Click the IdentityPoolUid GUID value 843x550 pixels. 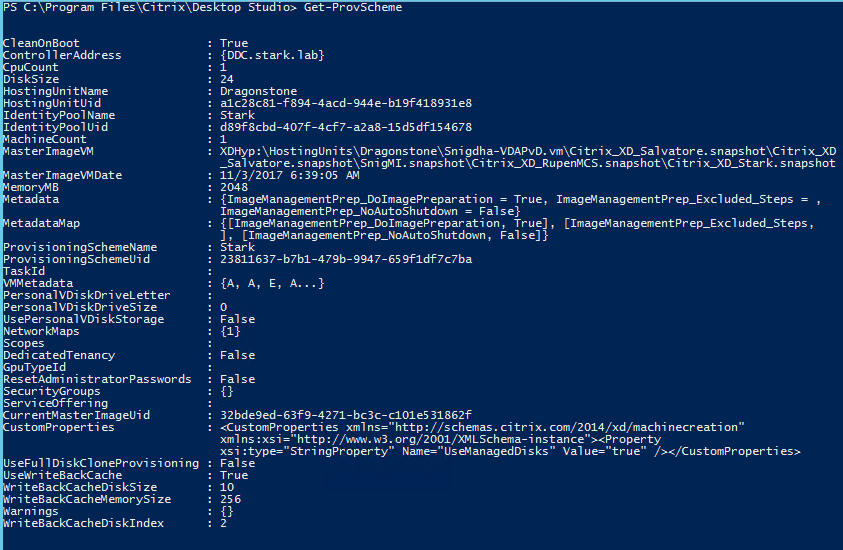coord(346,127)
